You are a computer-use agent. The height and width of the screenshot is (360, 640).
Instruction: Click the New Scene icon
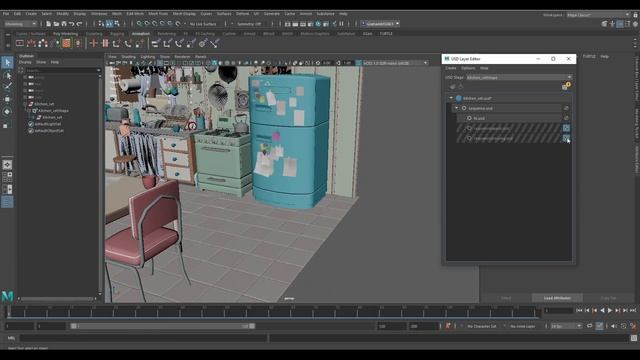point(49,24)
